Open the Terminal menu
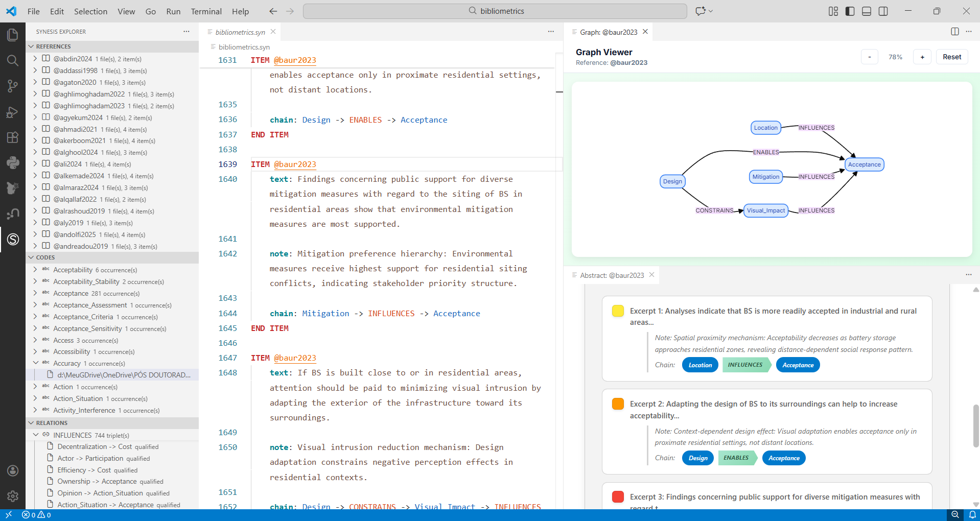980x521 pixels. point(206,11)
